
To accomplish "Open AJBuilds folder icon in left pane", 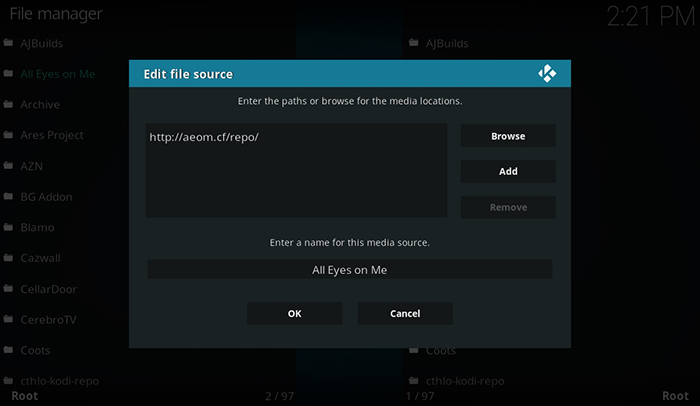I will (8, 43).
